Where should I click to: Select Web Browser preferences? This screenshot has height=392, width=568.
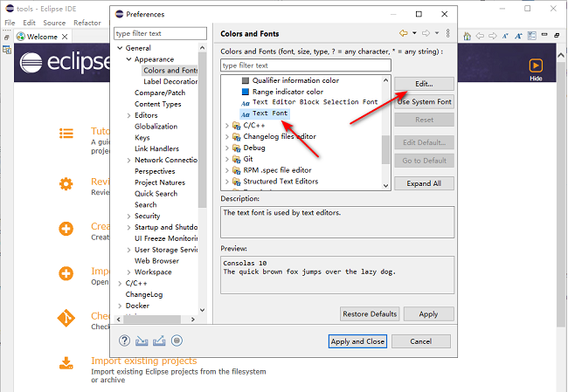(x=156, y=261)
